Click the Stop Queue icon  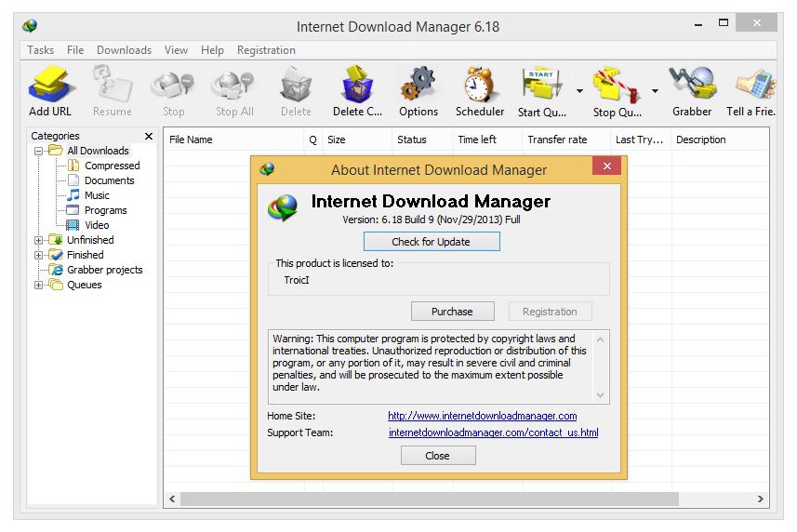coord(617,85)
